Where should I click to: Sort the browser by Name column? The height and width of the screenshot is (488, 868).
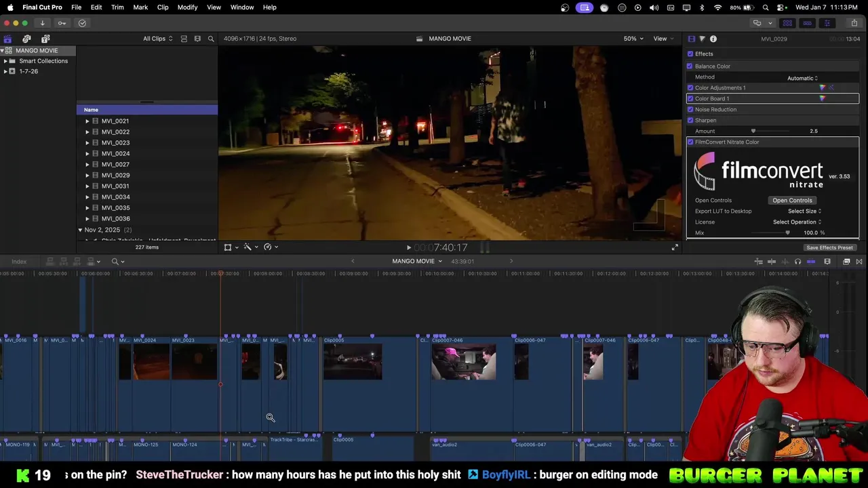(147, 110)
